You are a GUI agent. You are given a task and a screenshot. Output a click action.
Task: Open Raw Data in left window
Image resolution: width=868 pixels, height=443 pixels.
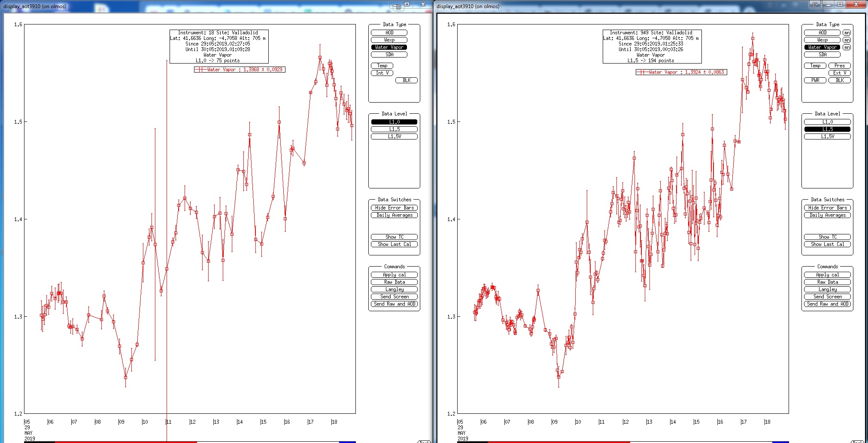pyautogui.click(x=394, y=282)
